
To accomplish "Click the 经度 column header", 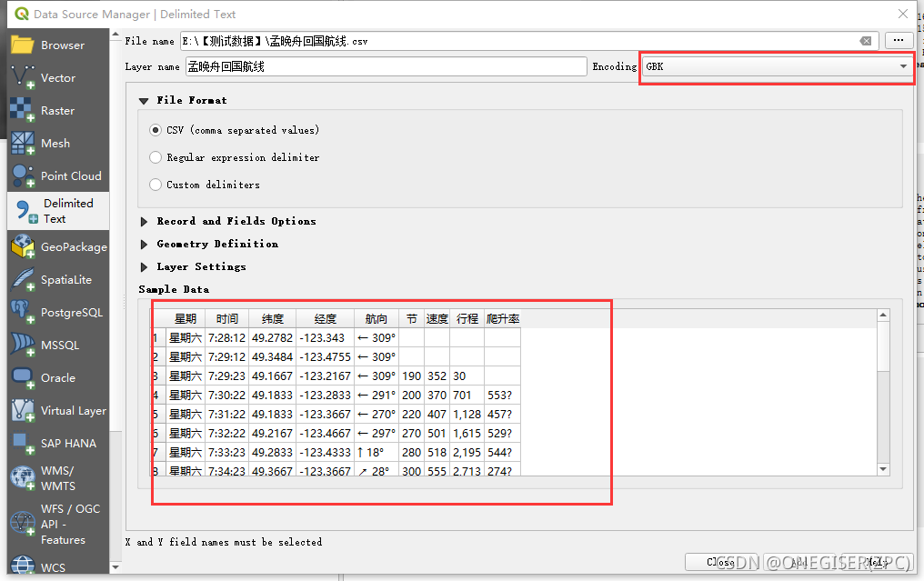I will tap(326, 319).
